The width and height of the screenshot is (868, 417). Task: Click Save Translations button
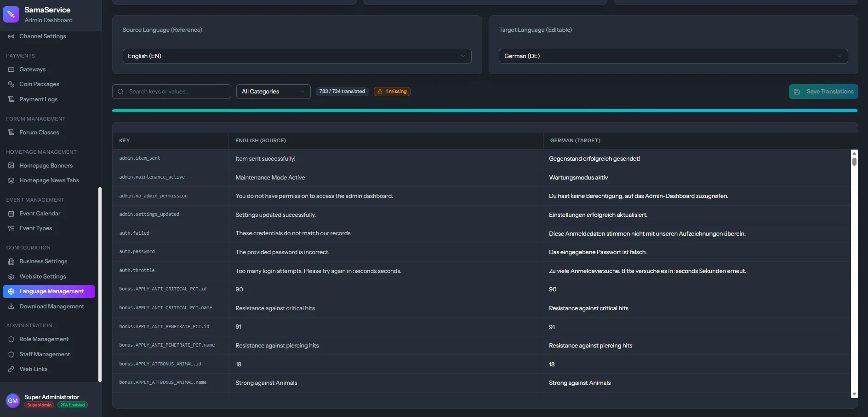pos(823,92)
